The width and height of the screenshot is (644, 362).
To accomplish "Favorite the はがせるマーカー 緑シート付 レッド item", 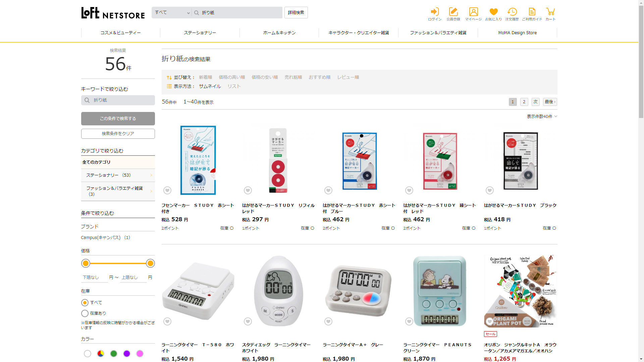I will pyautogui.click(x=409, y=190).
